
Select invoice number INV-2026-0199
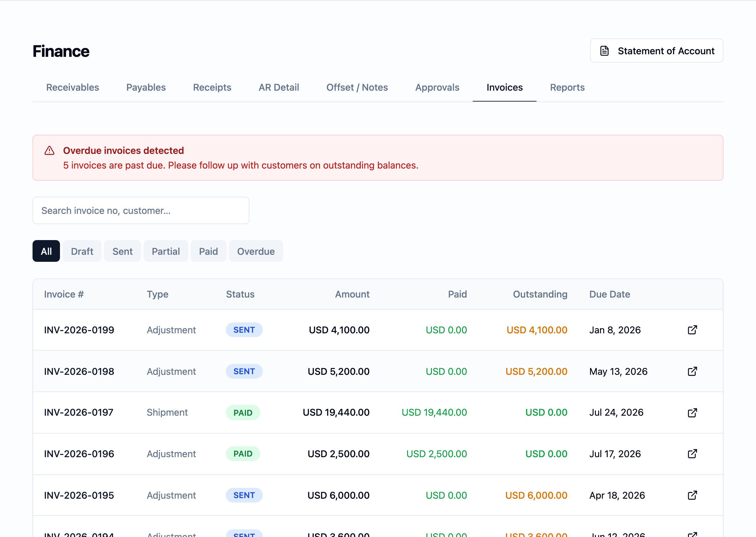tap(79, 330)
